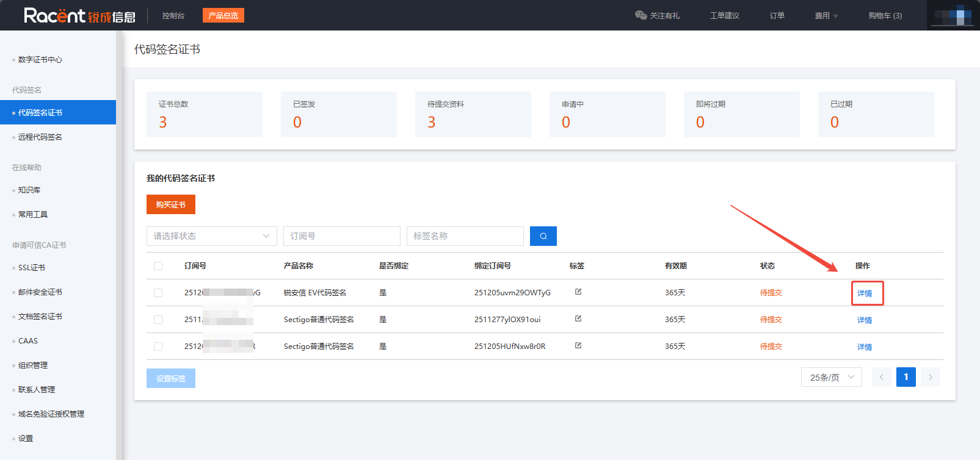Click the blue search magnifier button
980x460 pixels.
[543, 236]
